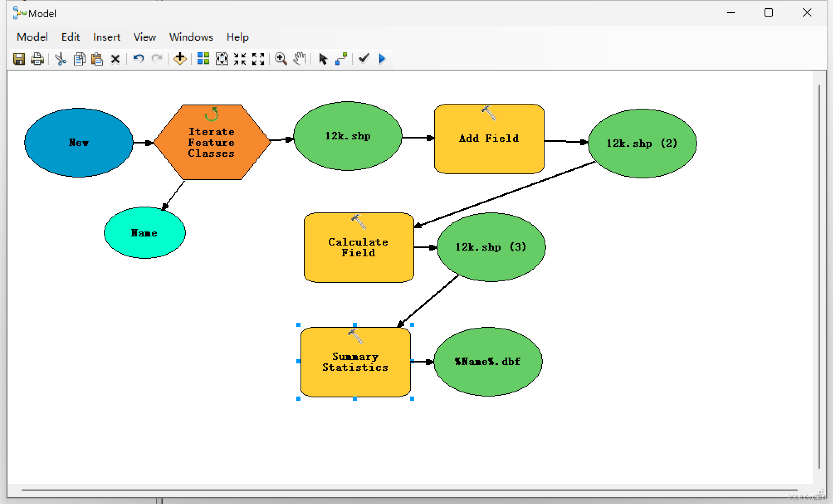Print the model diagram

[37, 59]
